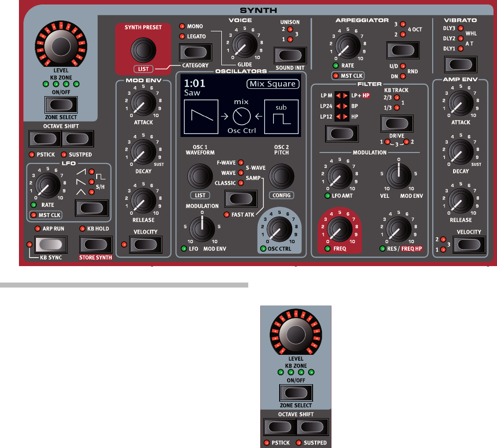The image size is (497, 448).
Task: Cycle the LFO waveform selector
Action: click(x=91, y=208)
